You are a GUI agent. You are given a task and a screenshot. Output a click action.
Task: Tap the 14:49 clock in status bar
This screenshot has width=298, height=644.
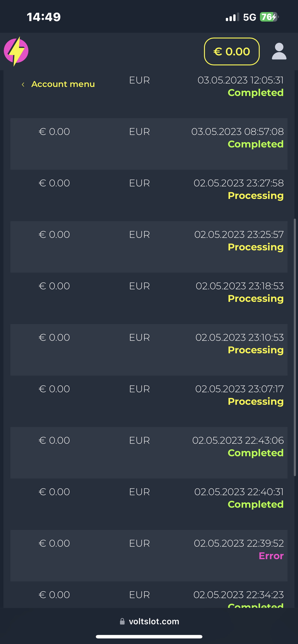click(44, 17)
